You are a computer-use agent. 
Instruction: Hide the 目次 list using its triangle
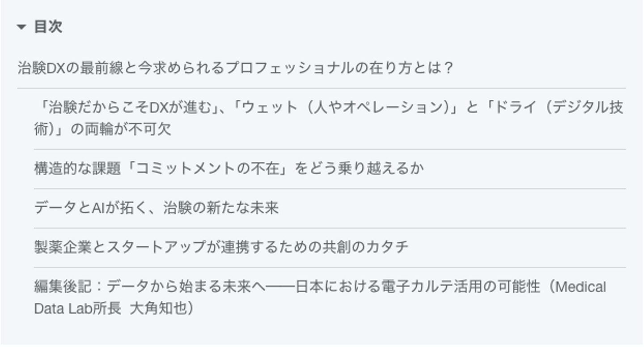coord(21,27)
